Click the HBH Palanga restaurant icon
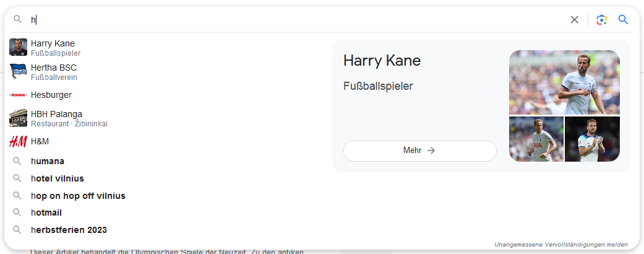 pyautogui.click(x=18, y=118)
